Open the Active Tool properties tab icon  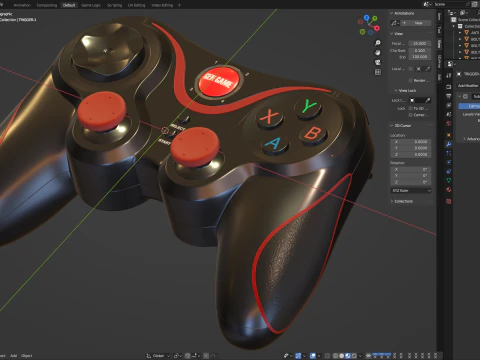tap(449, 76)
